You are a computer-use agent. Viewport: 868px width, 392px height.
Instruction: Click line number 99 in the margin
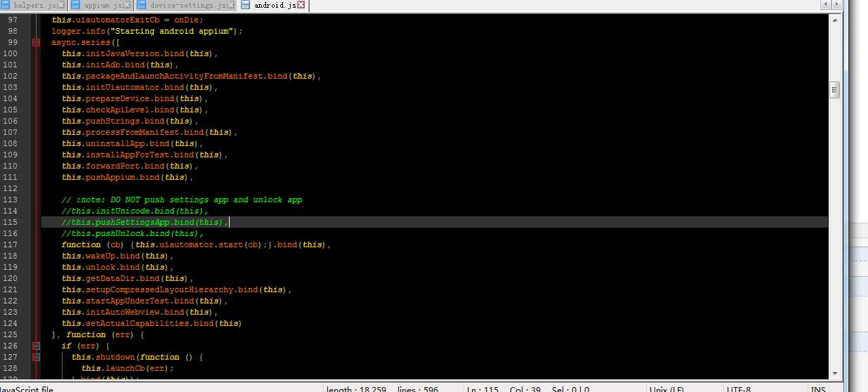coord(13,42)
